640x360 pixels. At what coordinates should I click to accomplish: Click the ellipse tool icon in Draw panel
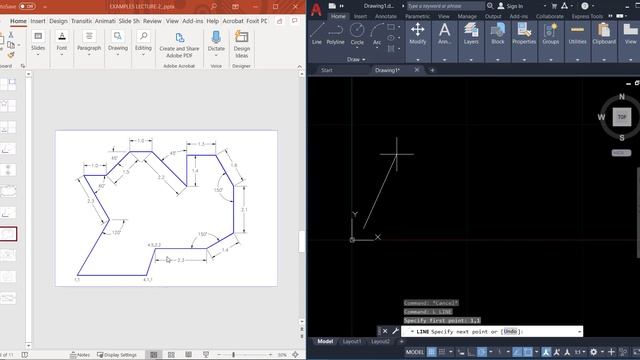pos(391,38)
